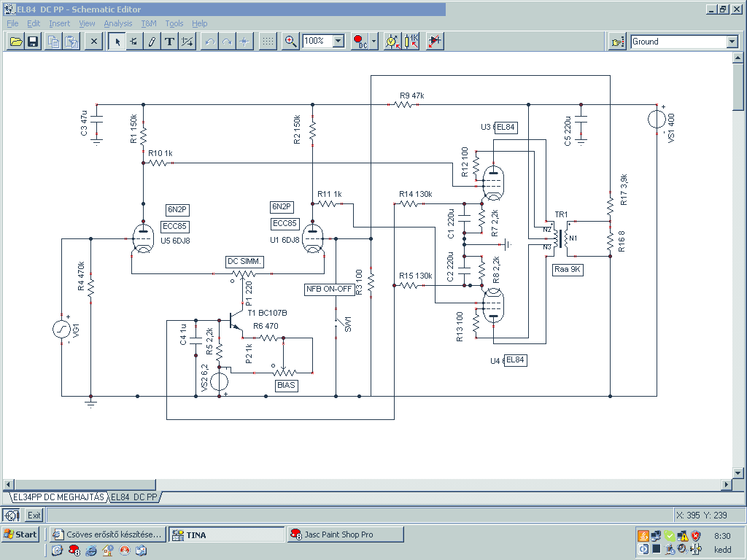
Task: Select the EL84 DC PP sheet tab
Action: [x=134, y=497]
